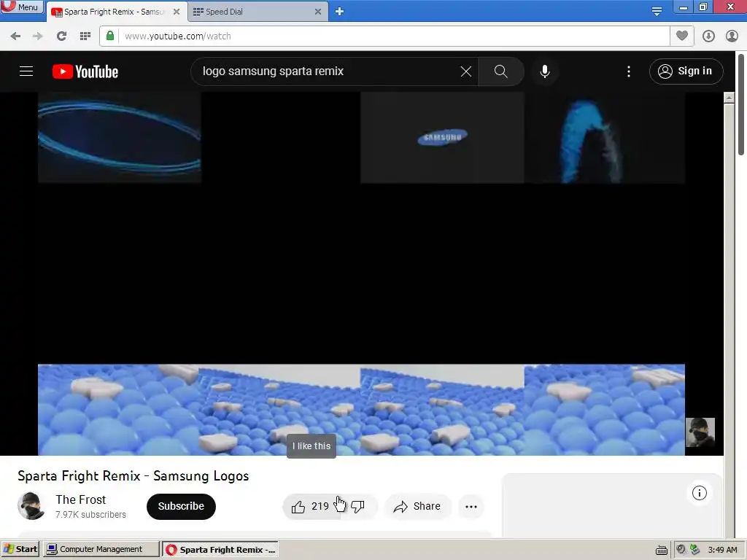The width and height of the screenshot is (747, 560).
Task: Like the video with thumbs up
Action: click(310, 506)
